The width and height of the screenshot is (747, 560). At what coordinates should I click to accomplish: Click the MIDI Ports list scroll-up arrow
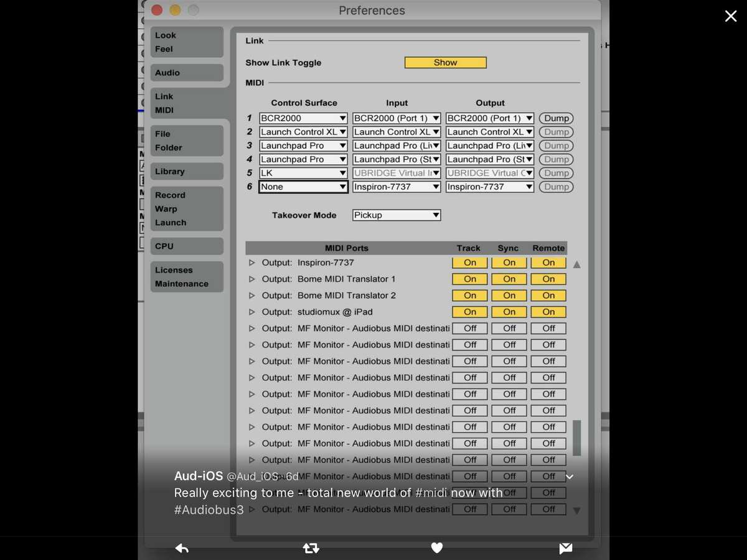tap(576, 264)
